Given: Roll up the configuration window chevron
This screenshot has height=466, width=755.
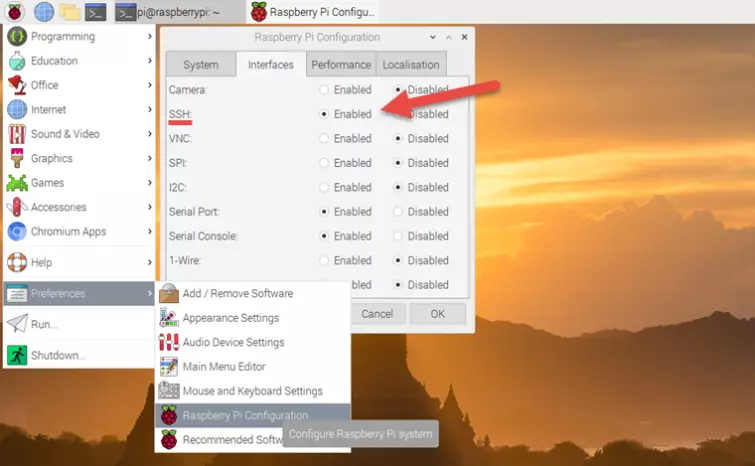Looking at the screenshot, I should click(x=432, y=37).
